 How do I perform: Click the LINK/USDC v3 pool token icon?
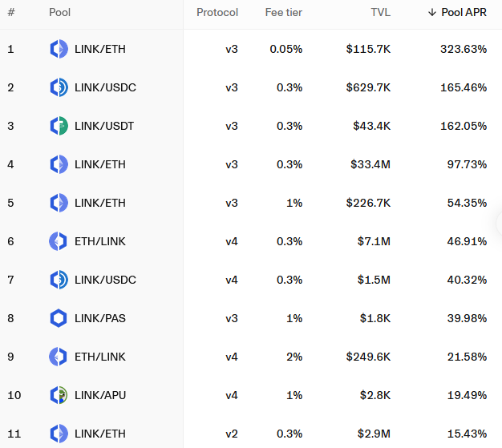click(x=59, y=87)
